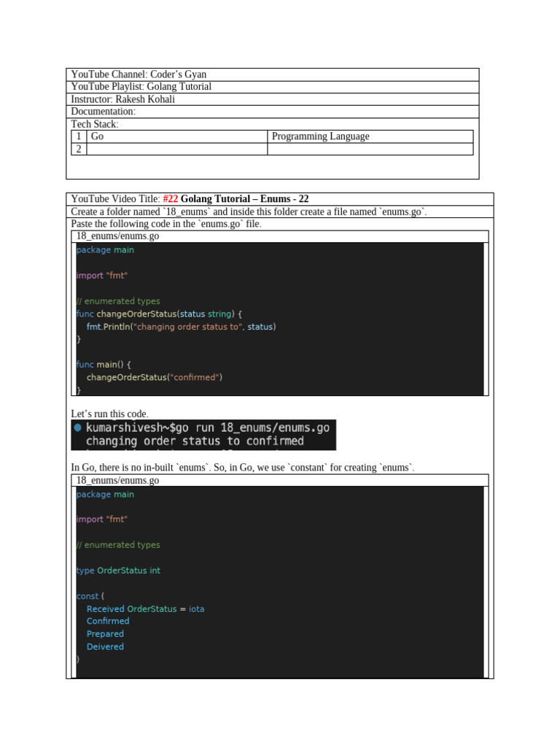
Task: Click the 'Received OrderStatus = iota' code line
Action: pyautogui.click(x=145, y=609)
